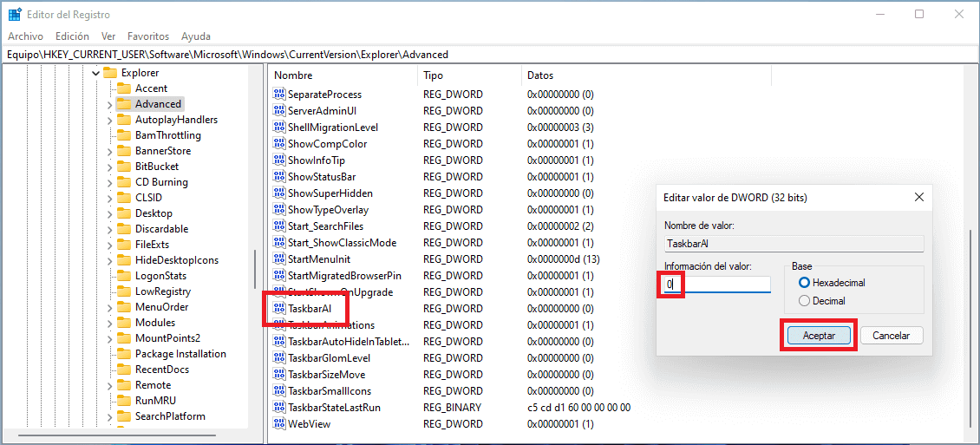Screen dimensions: 980x445
Task: Expand the CD Burning key node
Action: (x=109, y=182)
